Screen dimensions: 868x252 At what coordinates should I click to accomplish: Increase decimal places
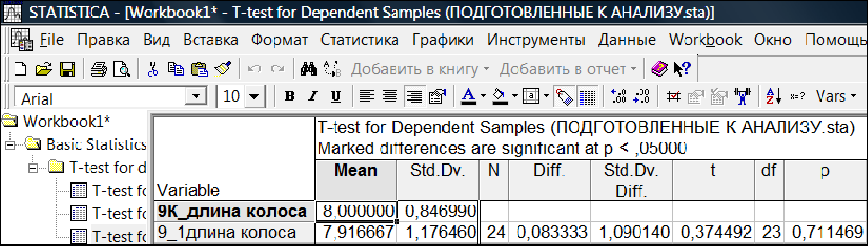tap(618, 96)
